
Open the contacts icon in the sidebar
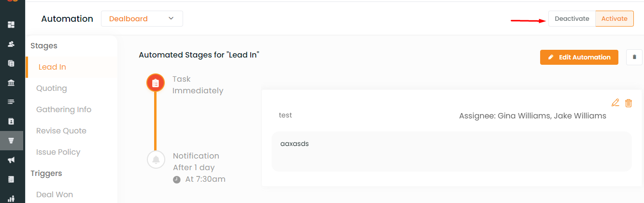click(x=11, y=43)
